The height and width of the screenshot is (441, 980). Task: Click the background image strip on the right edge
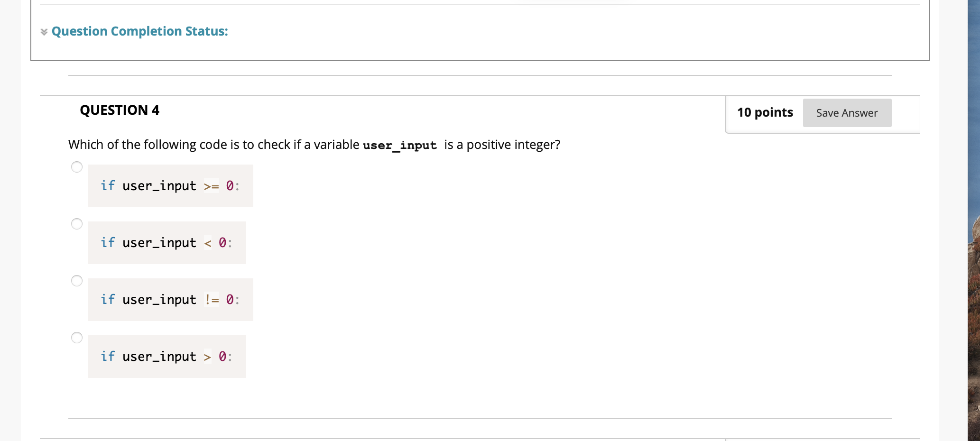[972, 220]
